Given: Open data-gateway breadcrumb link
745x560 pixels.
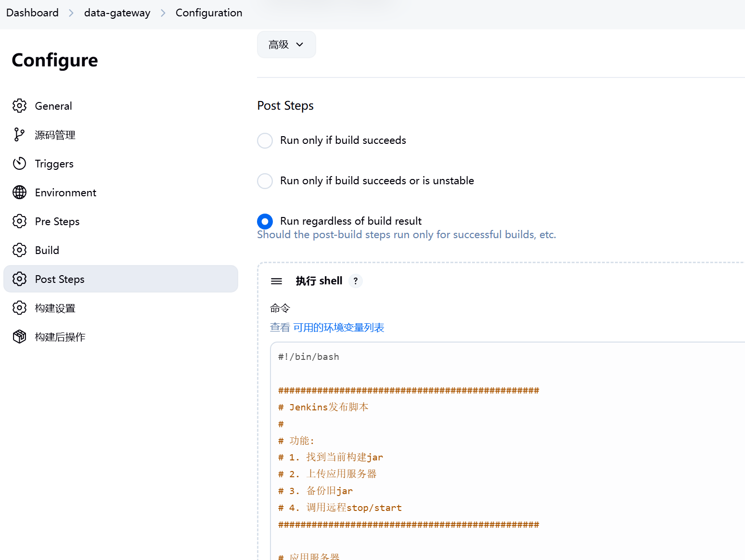Looking at the screenshot, I should (x=117, y=13).
